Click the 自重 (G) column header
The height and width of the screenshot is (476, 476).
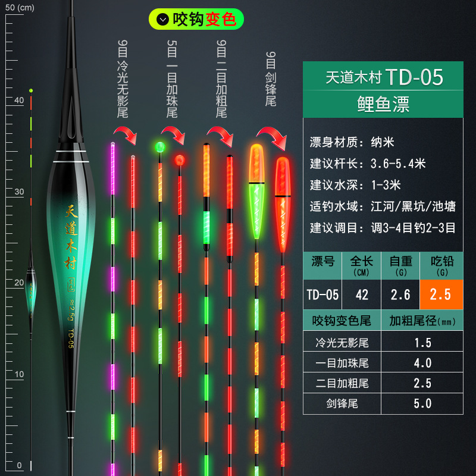(x=400, y=265)
